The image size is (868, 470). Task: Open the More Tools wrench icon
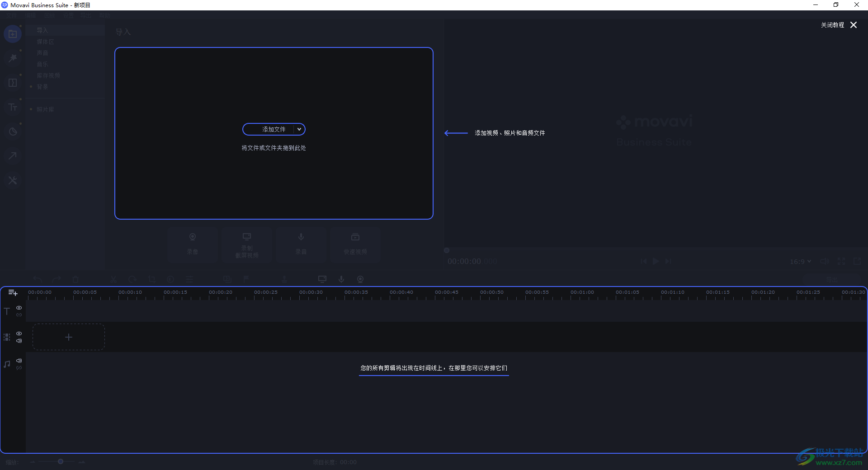pos(13,180)
